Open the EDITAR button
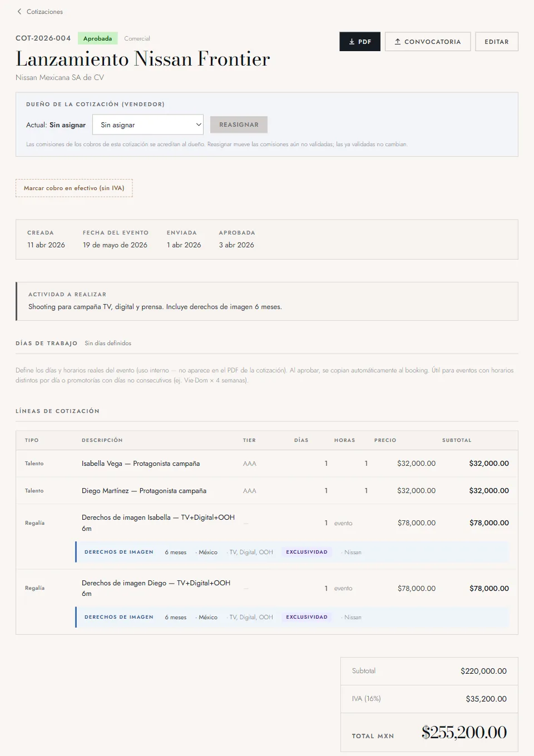 coord(497,42)
